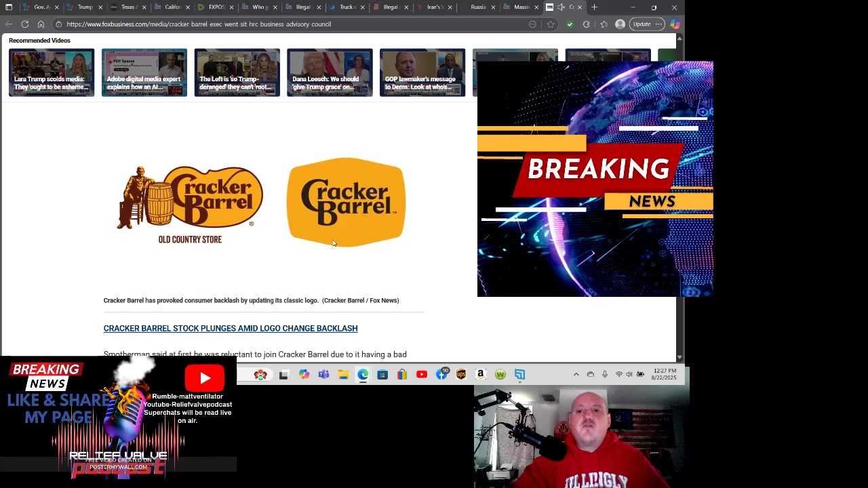Click the page scrollbar up arrow

tap(679, 38)
